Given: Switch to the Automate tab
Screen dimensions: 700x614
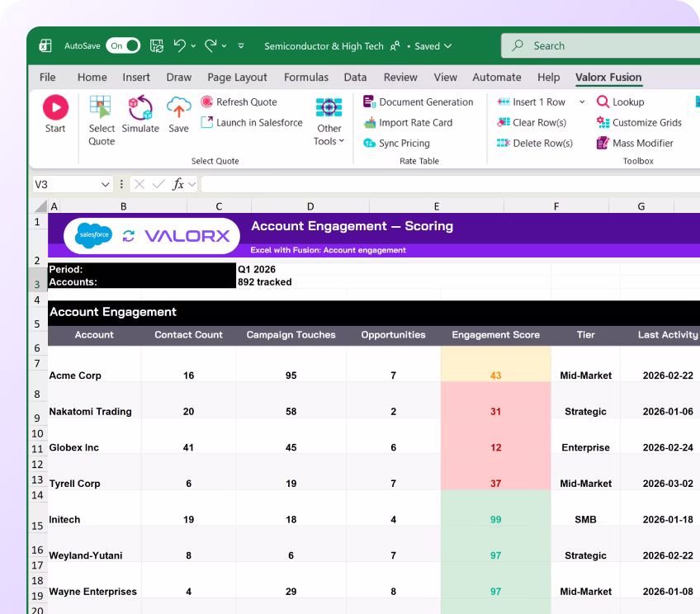Looking at the screenshot, I should (x=497, y=78).
